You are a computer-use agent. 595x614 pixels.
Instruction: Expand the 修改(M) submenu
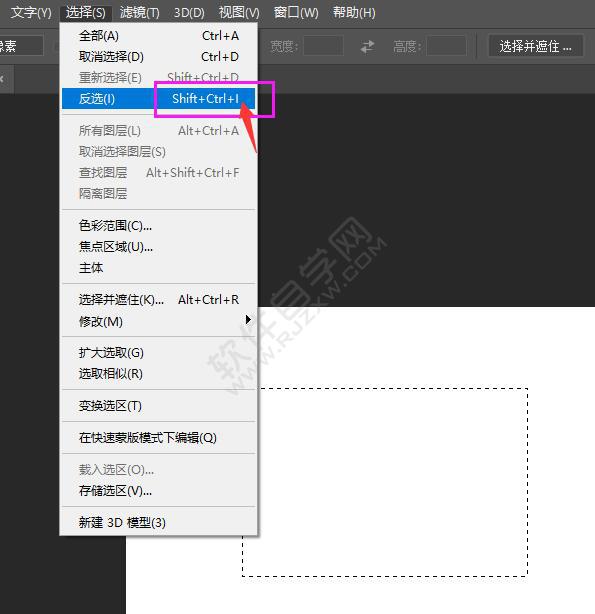pos(159,321)
